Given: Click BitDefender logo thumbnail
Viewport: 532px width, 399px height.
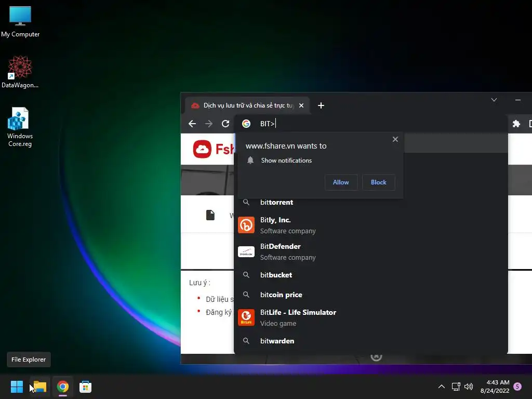Looking at the screenshot, I should click(246, 252).
